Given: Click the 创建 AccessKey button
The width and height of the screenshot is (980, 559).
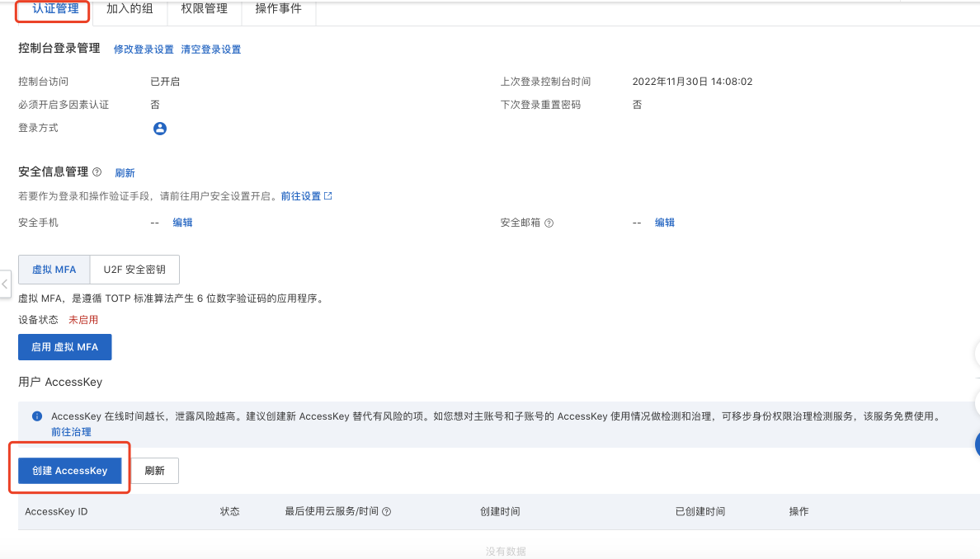Looking at the screenshot, I should [69, 470].
